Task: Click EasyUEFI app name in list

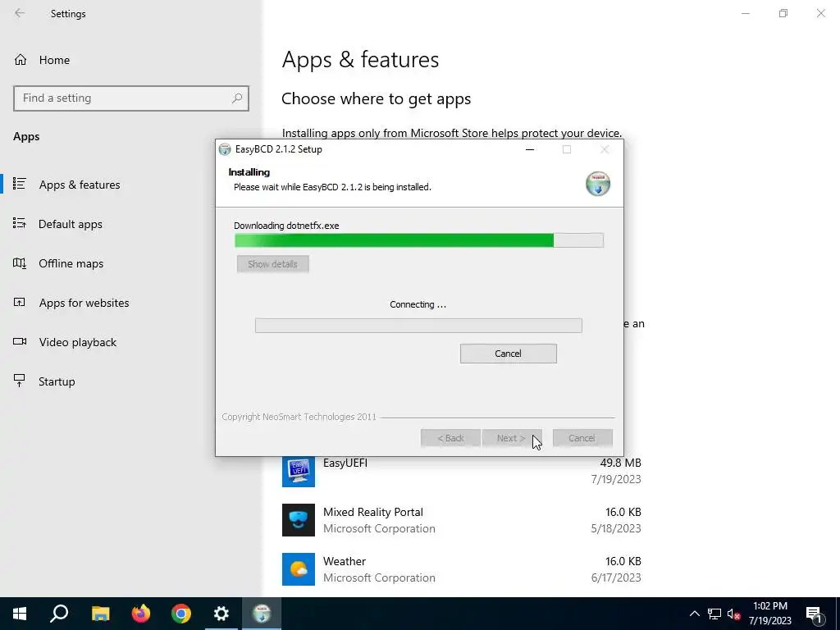Action: (345, 463)
